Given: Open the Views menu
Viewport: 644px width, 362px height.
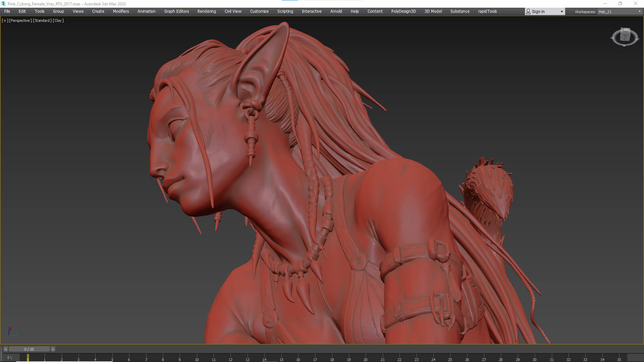Looking at the screenshot, I should (x=78, y=11).
